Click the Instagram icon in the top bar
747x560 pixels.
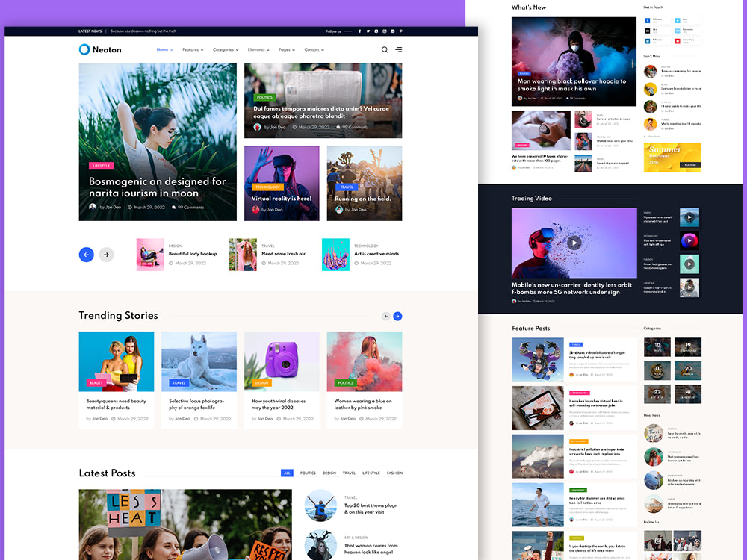[x=385, y=31]
